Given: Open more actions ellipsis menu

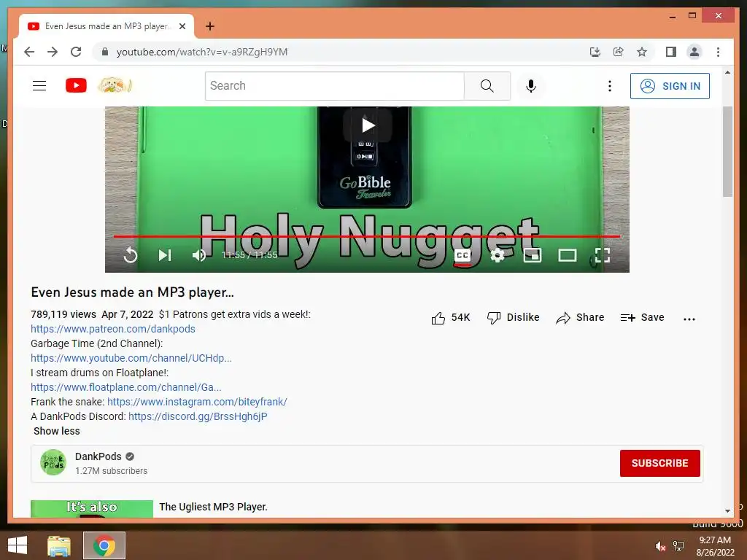Looking at the screenshot, I should [x=689, y=319].
